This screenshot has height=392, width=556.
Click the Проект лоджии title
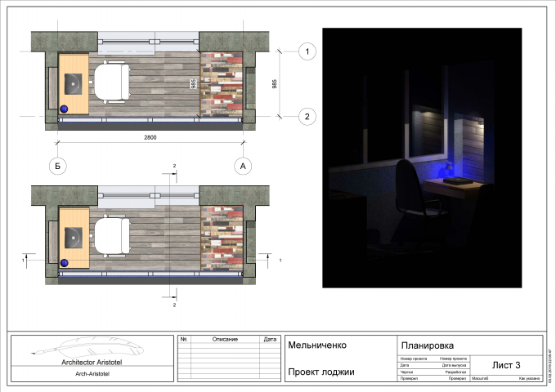pos(321,372)
